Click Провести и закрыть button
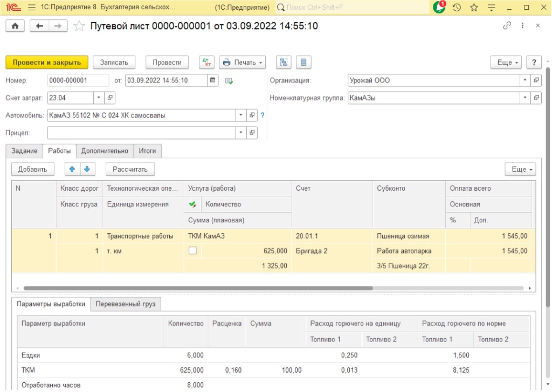 click(47, 62)
